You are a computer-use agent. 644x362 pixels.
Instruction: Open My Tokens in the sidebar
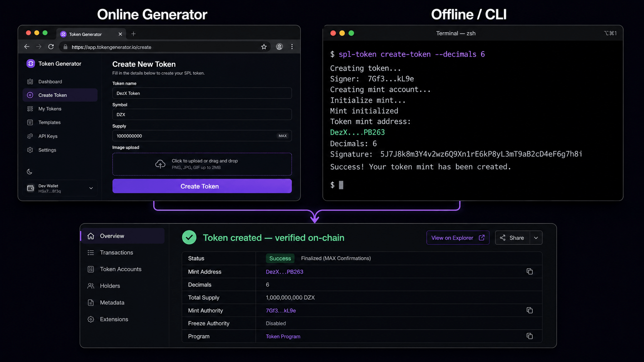pyautogui.click(x=60, y=109)
